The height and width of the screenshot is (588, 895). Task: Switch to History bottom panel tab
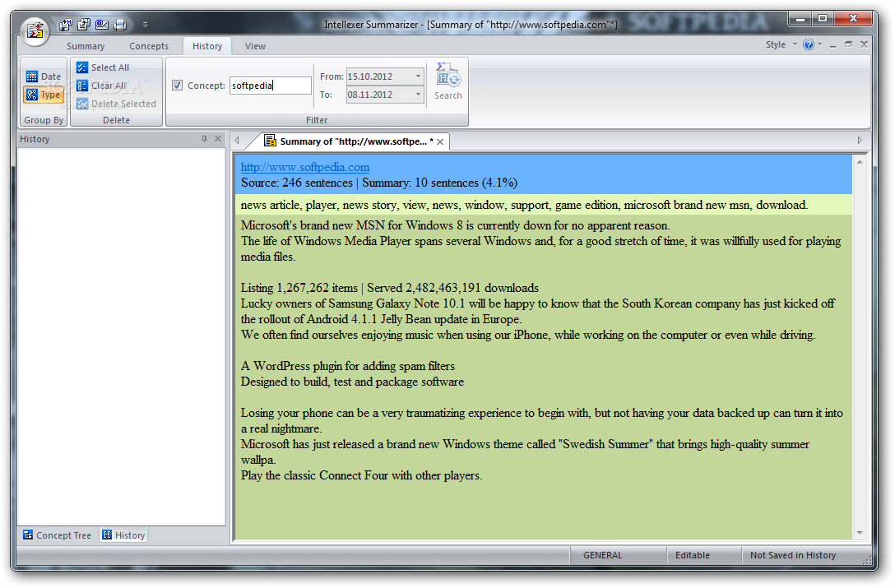[x=123, y=535]
